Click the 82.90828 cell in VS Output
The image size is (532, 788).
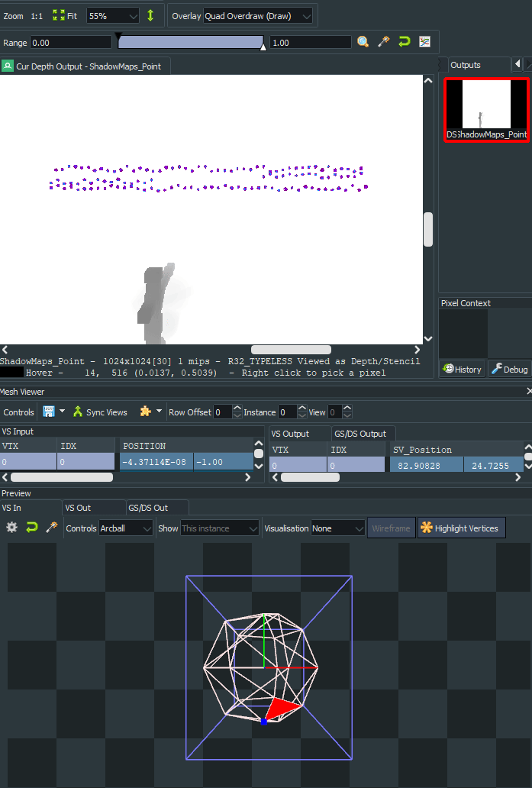tap(426, 465)
